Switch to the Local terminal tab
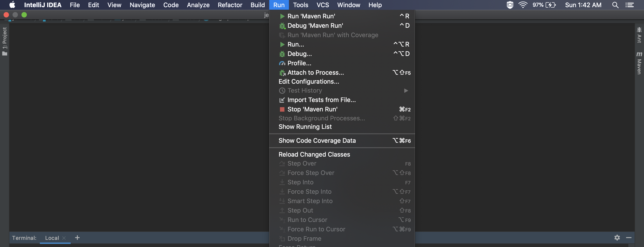This screenshot has height=247, width=644. 52,238
